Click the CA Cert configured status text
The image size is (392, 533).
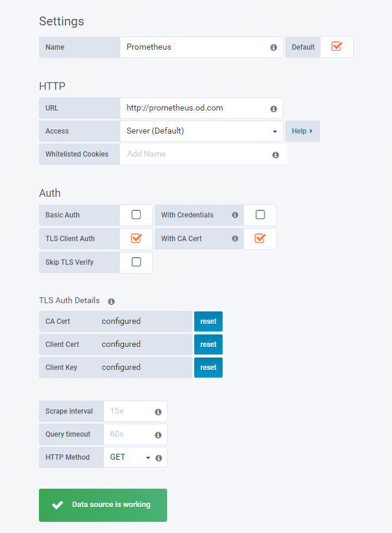(121, 321)
